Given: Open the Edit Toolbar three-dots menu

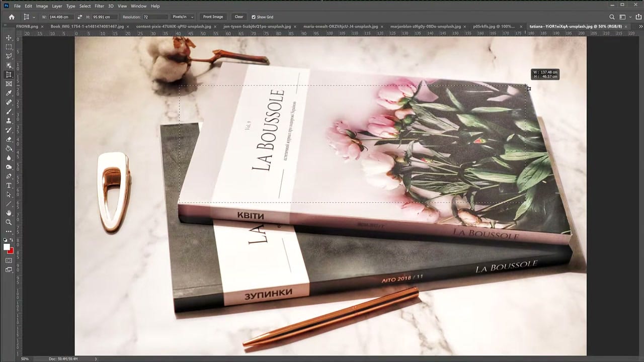Looking at the screenshot, I should [x=9, y=231].
